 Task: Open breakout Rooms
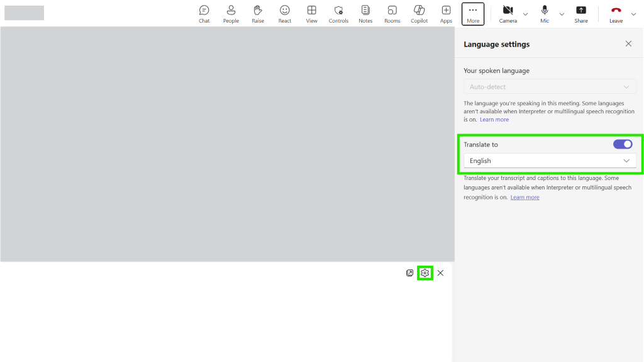click(392, 14)
